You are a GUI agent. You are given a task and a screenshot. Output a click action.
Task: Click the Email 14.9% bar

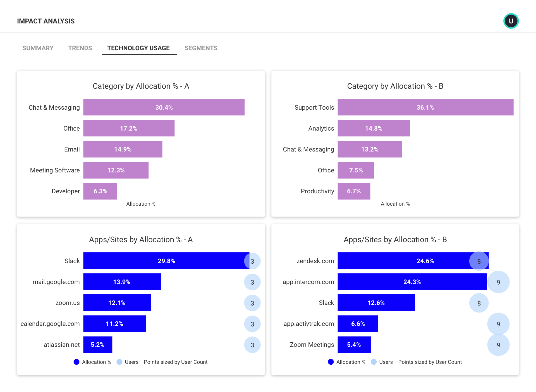[x=123, y=149]
